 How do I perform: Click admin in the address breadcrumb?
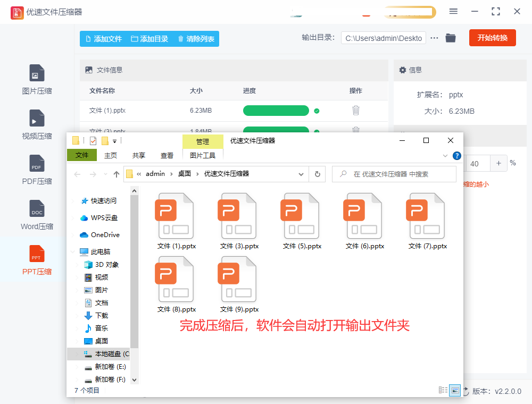click(155, 174)
